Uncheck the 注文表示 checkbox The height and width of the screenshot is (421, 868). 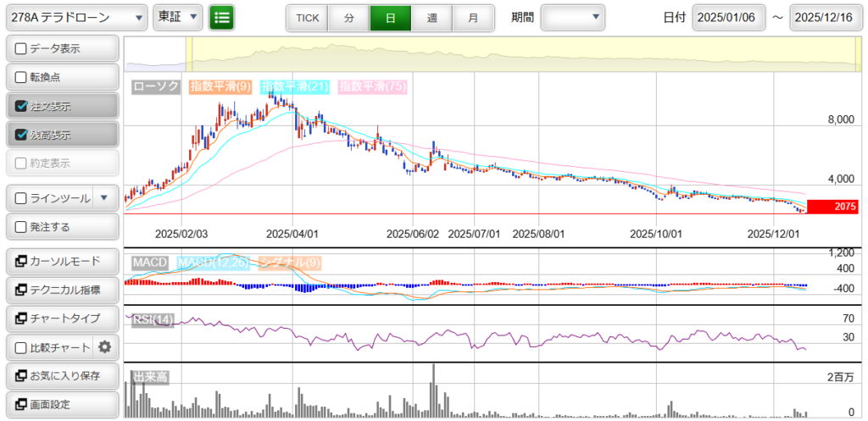(x=21, y=106)
